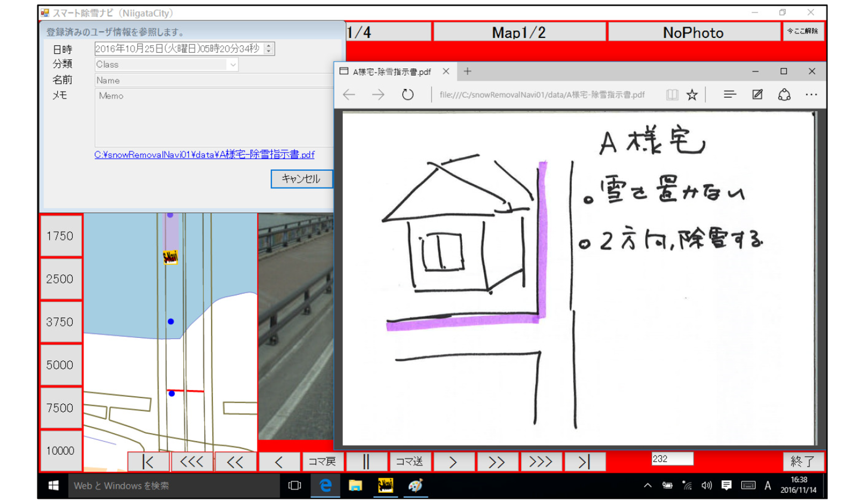Increase the date-time value stepper
Viewport: 865px width, 504px height.
(268, 46)
